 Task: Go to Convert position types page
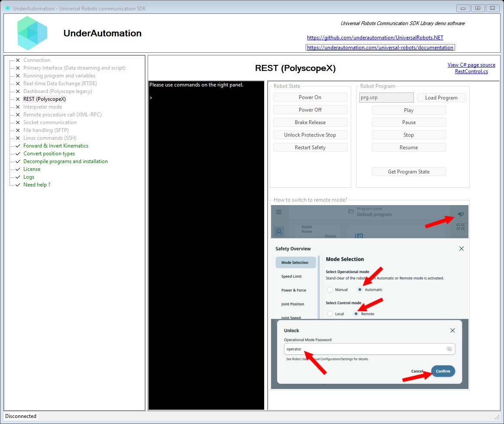coord(49,154)
